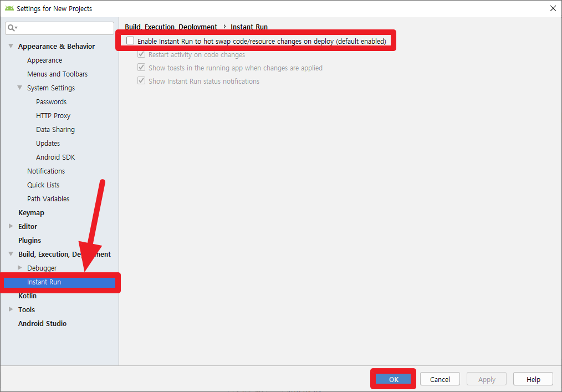
Task: Select System Settings in the tree
Action: pyautogui.click(x=51, y=88)
